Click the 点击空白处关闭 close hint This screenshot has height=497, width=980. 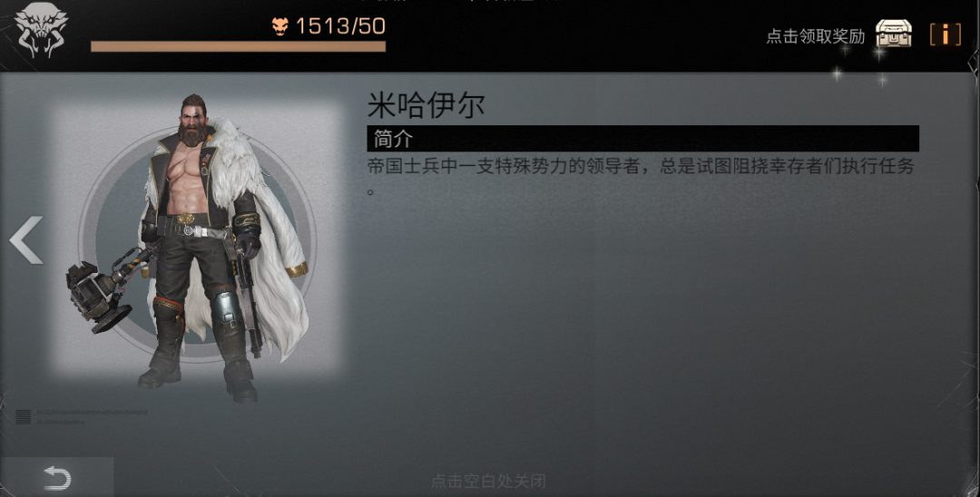(x=488, y=481)
